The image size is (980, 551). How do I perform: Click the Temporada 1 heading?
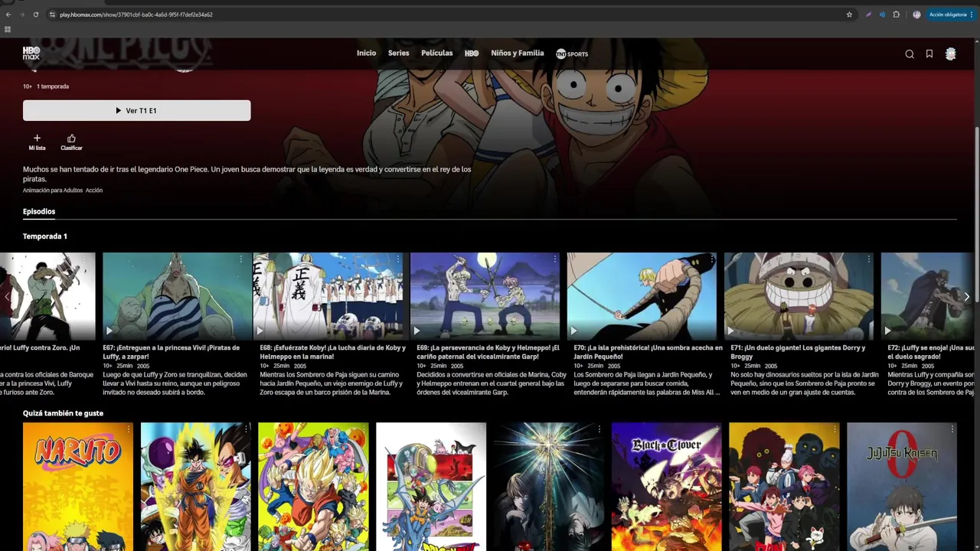pos(45,236)
